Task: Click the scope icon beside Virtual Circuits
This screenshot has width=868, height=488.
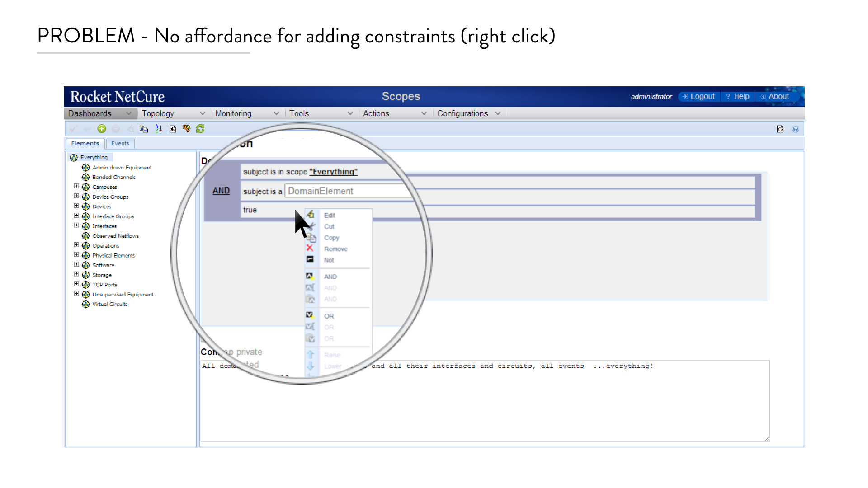Action: tap(86, 304)
